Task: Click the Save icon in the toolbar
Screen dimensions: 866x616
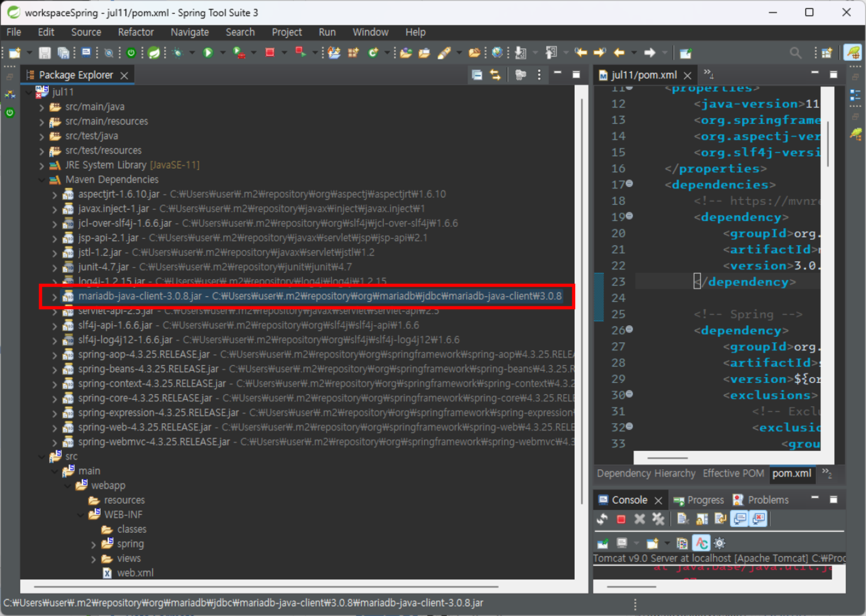Action: [x=45, y=53]
